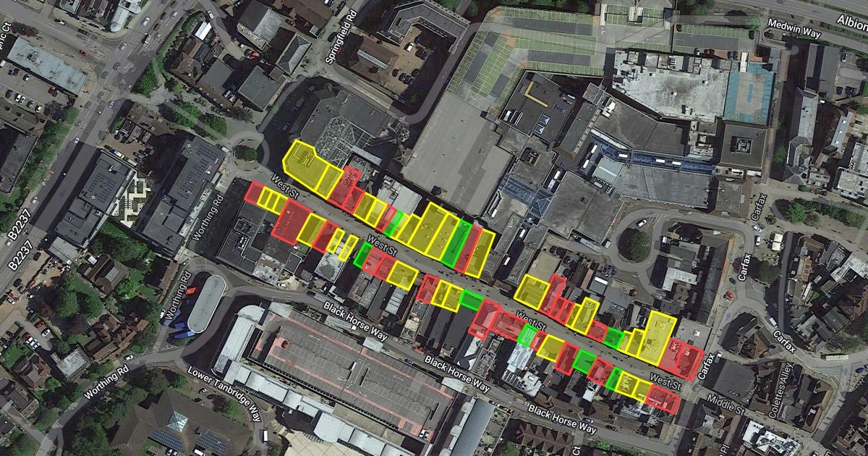Click the tree-covered roundabout island on Carfax
The height and width of the screenshot is (456, 868).
[637, 245]
